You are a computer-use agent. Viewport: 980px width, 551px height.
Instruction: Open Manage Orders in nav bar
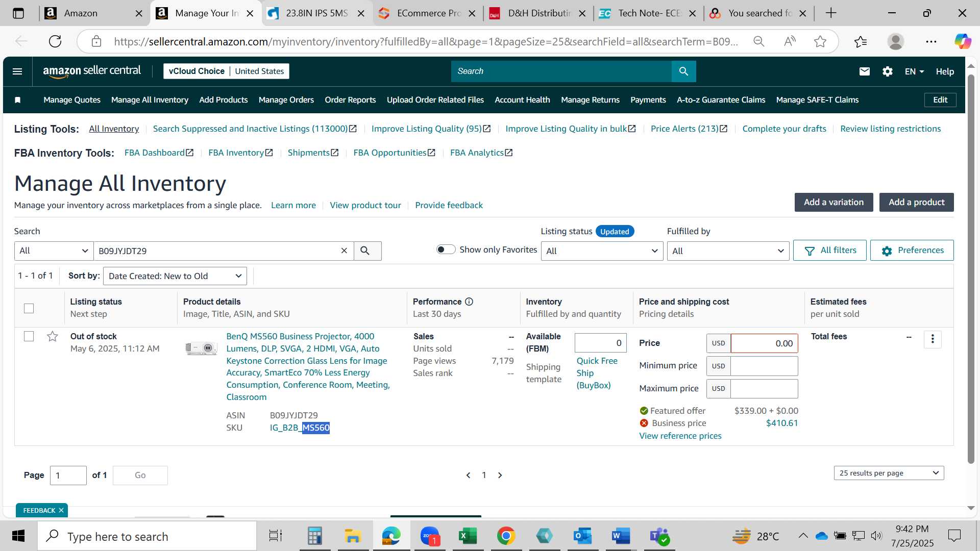(x=286, y=100)
